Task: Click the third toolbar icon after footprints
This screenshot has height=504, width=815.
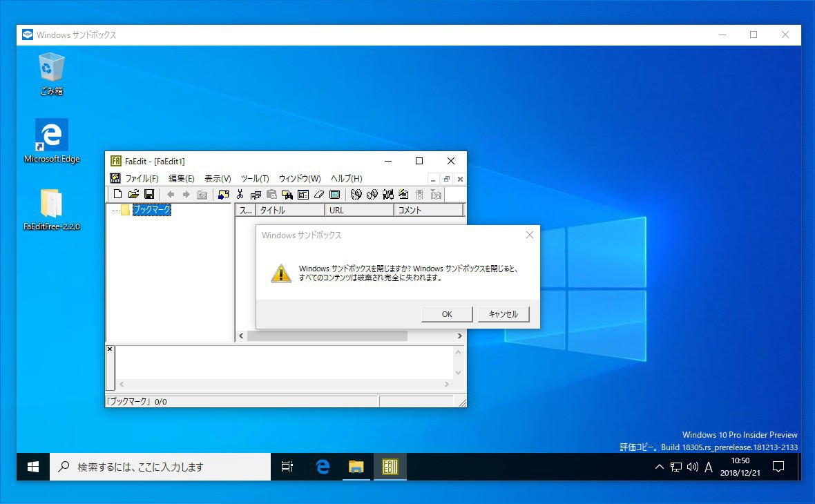Action: point(387,194)
